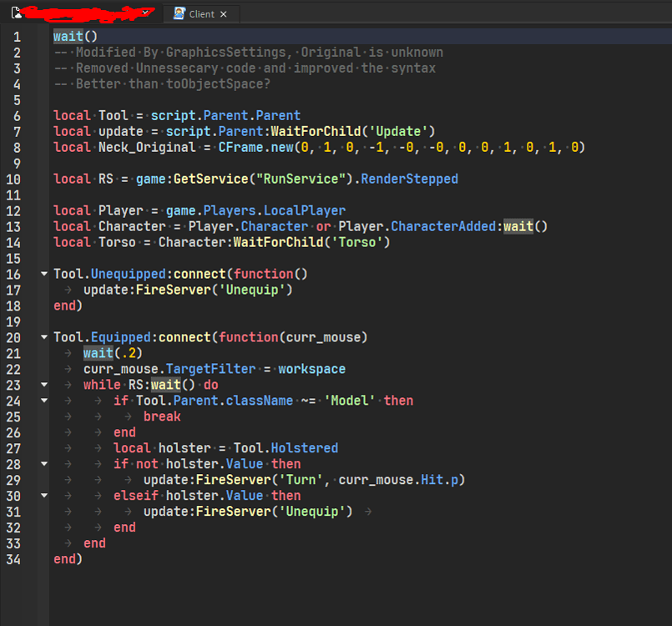
Task: Click line number 8 in gutter
Action: click(17, 148)
